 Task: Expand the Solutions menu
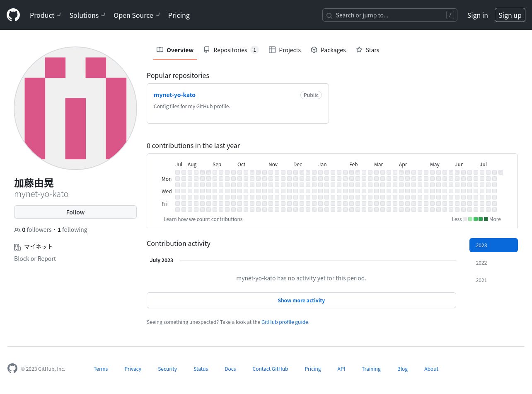tap(87, 15)
